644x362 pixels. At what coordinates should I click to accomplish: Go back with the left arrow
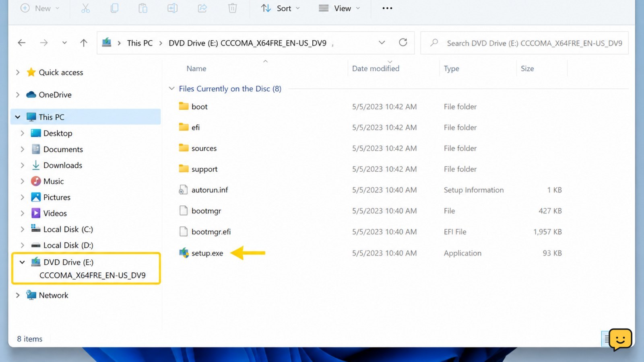pos(22,43)
